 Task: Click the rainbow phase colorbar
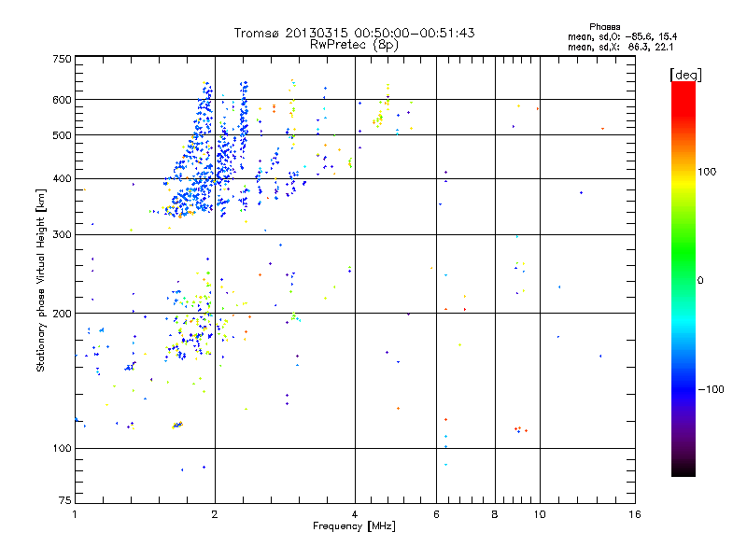coord(684,278)
